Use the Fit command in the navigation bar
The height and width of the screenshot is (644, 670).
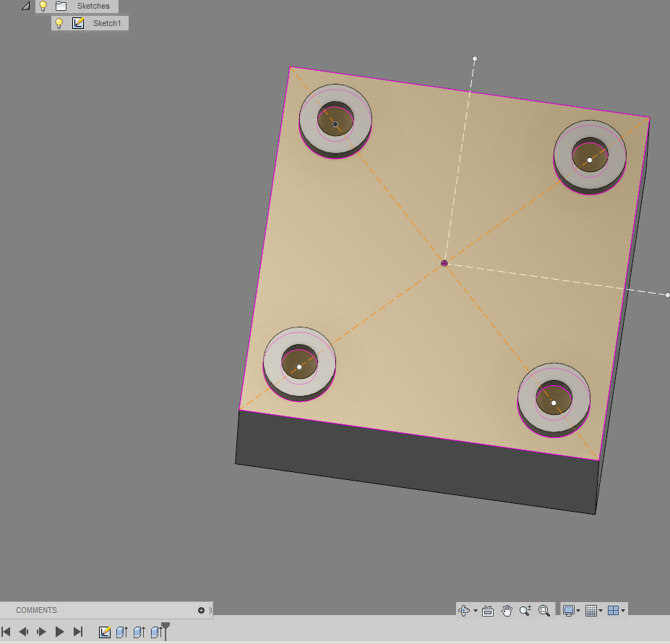click(x=544, y=610)
